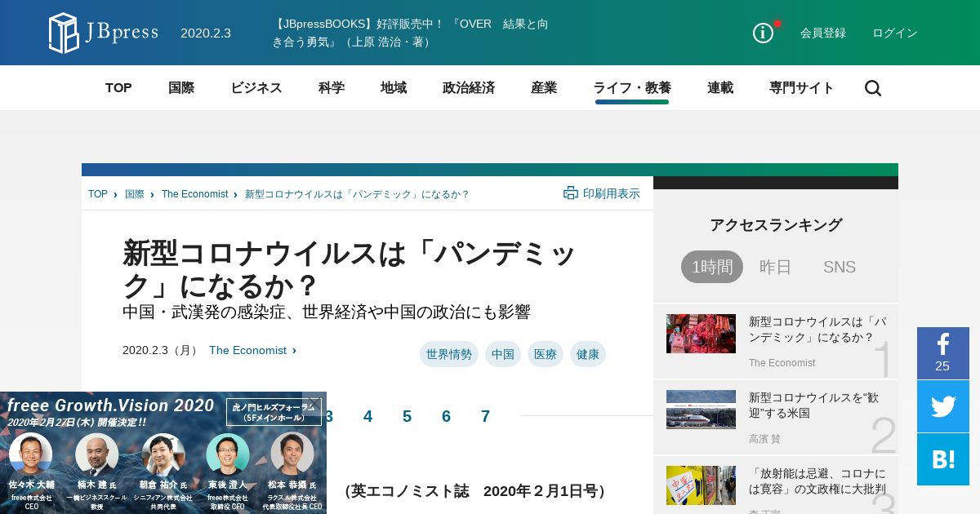
Task: Open the 科学 menu section
Action: click(x=332, y=88)
